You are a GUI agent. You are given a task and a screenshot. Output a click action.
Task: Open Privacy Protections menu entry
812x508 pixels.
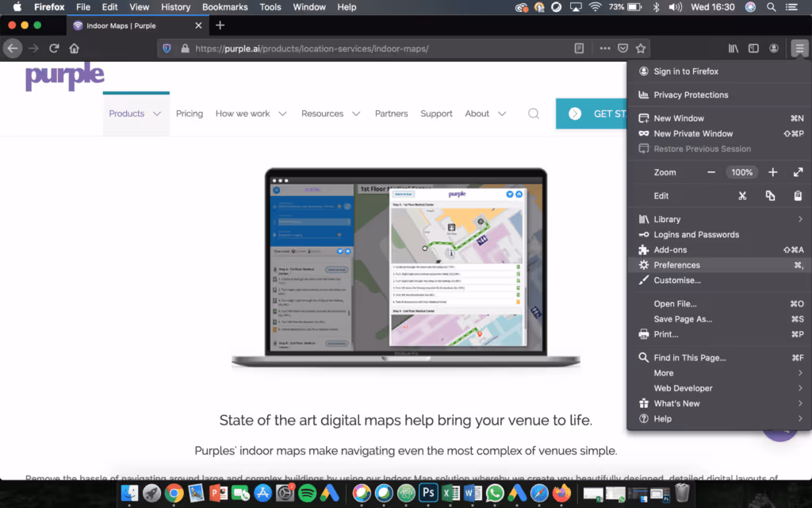coord(719,95)
